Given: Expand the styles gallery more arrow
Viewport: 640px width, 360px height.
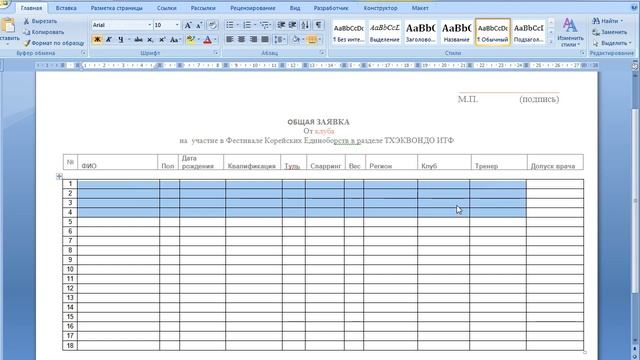Looking at the screenshot, I should 551,42.
